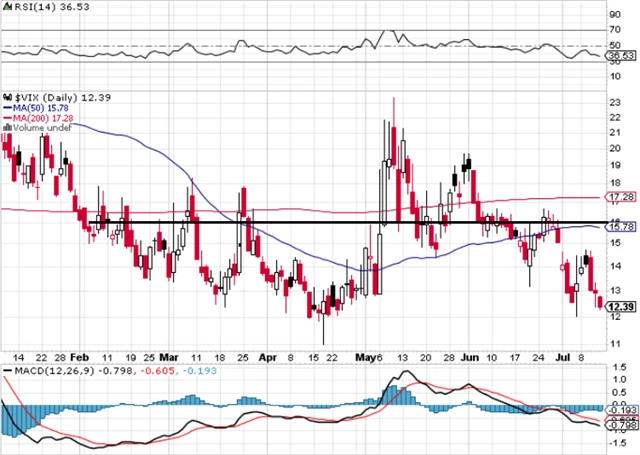Viewport: 640px width, 455px height.
Task: Select the Apr label on the date axis
Action: 266,356
